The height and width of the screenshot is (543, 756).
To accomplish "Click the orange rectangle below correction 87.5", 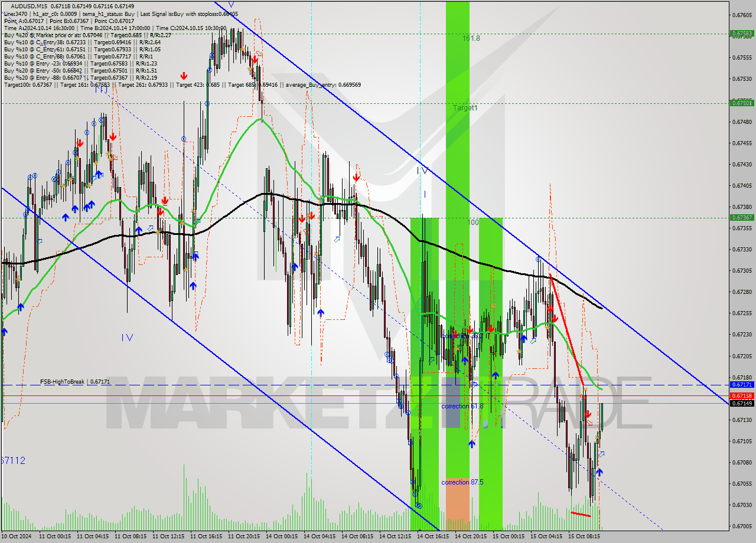I will 457,505.
